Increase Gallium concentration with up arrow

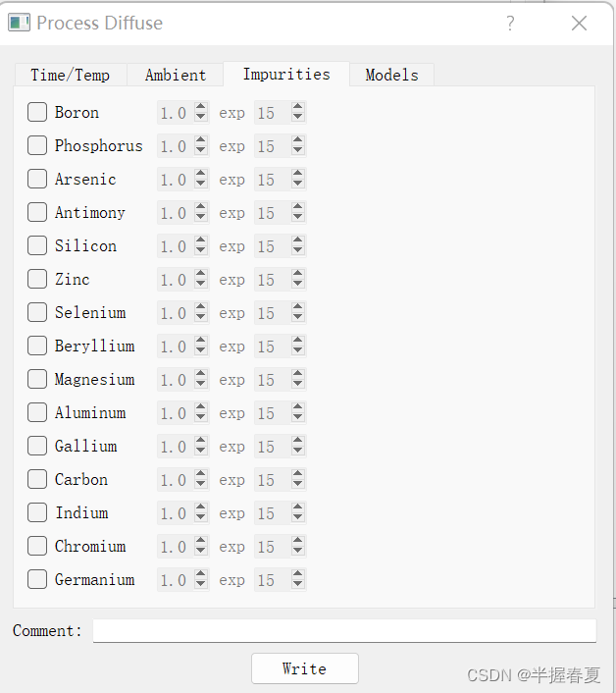click(201, 441)
